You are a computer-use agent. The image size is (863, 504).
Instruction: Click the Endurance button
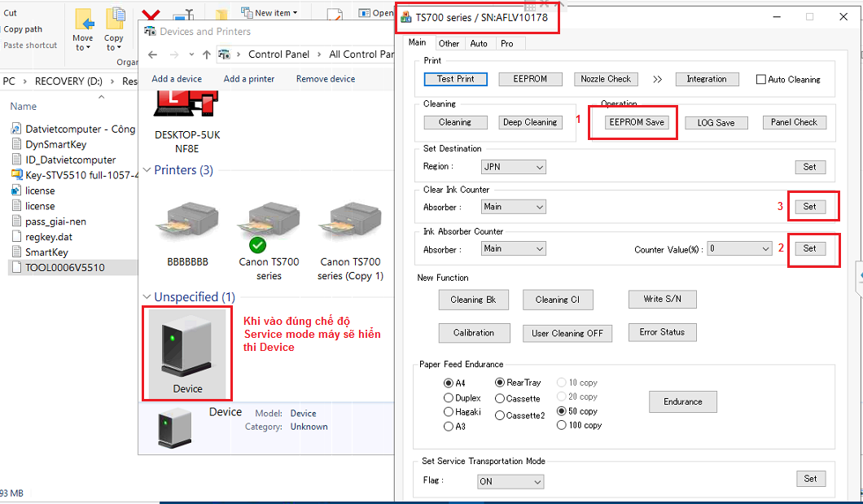coord(683,401)
